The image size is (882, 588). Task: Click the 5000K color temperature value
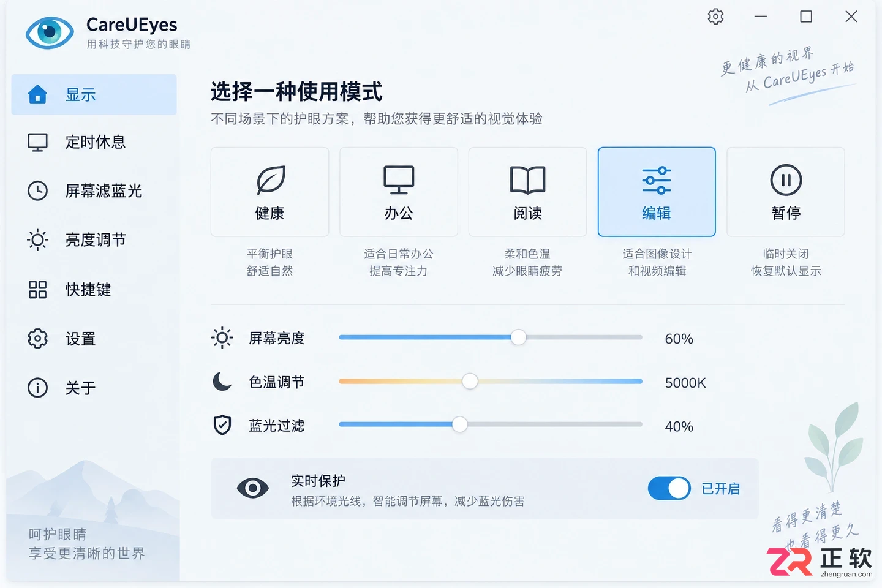click(685, 383)
